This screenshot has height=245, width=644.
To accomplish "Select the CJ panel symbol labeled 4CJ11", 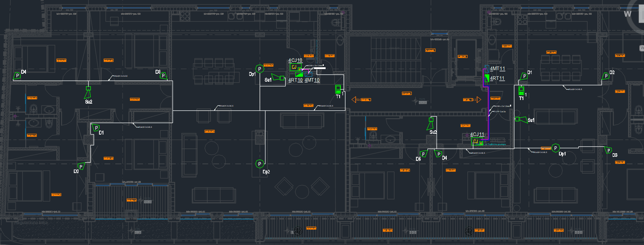I will [x=475, y=142].
